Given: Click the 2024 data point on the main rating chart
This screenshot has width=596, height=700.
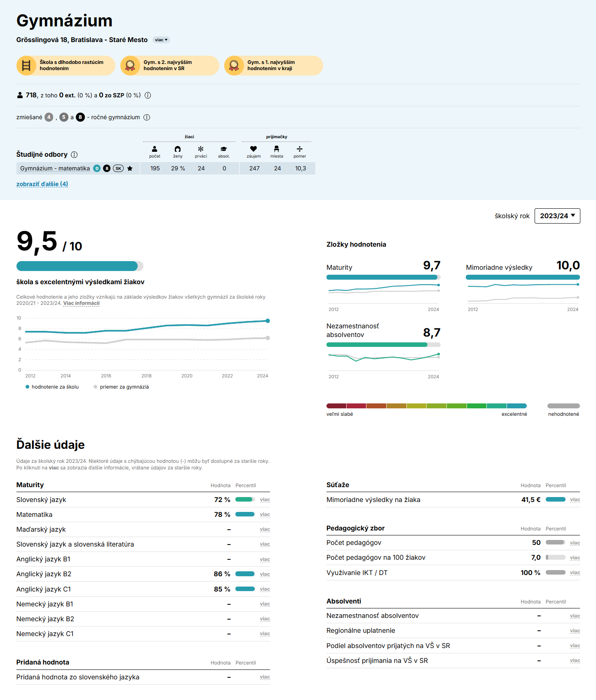Looking at the screenshot, I should 268,321.
